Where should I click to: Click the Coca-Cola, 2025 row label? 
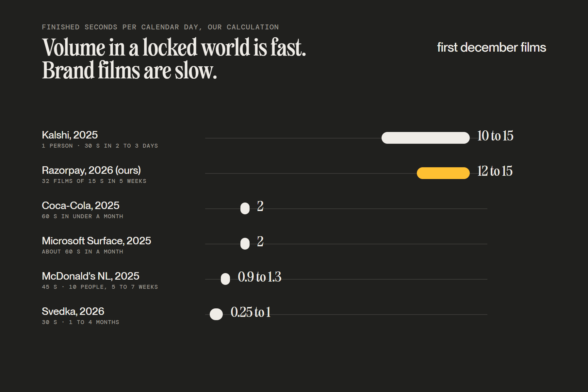(x=81, y=205)
